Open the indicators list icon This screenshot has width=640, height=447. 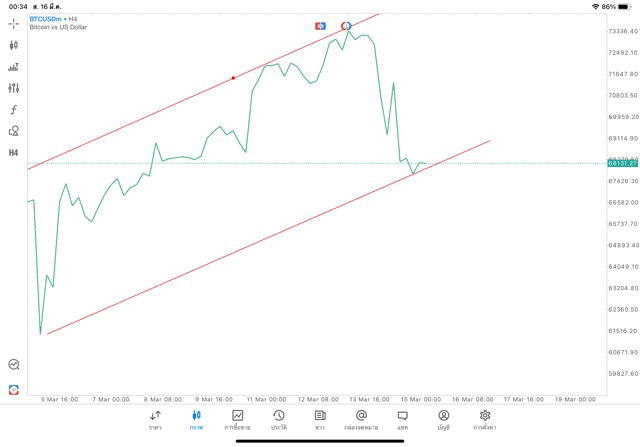pyautogui.click(x=14, y=67)
